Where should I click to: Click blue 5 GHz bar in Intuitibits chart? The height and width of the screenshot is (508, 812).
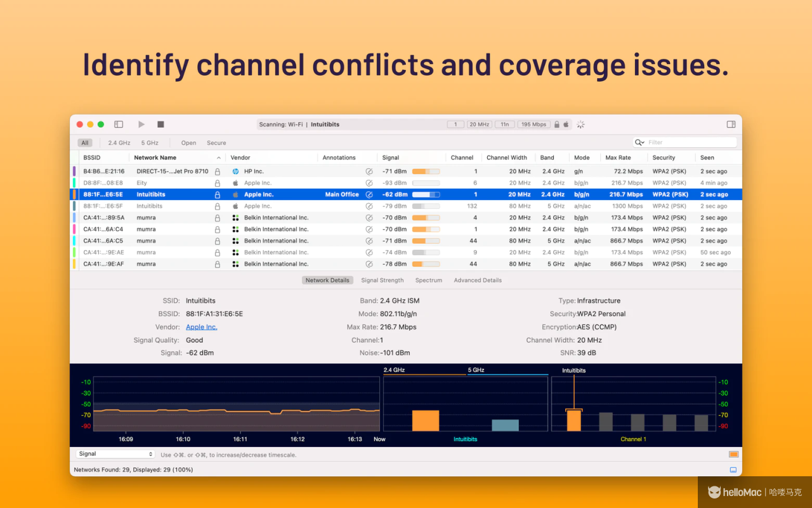click(x=505, y=425)
